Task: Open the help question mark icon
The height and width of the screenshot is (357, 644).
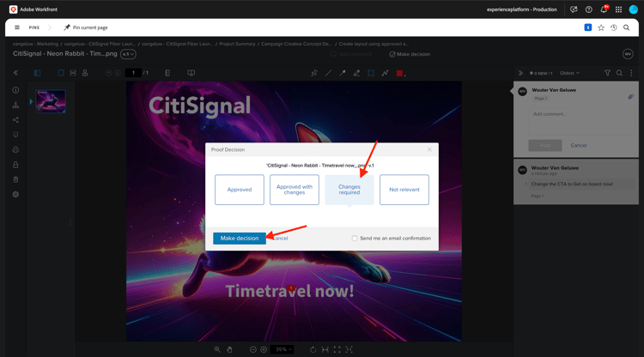Action: tap(588, 9)
